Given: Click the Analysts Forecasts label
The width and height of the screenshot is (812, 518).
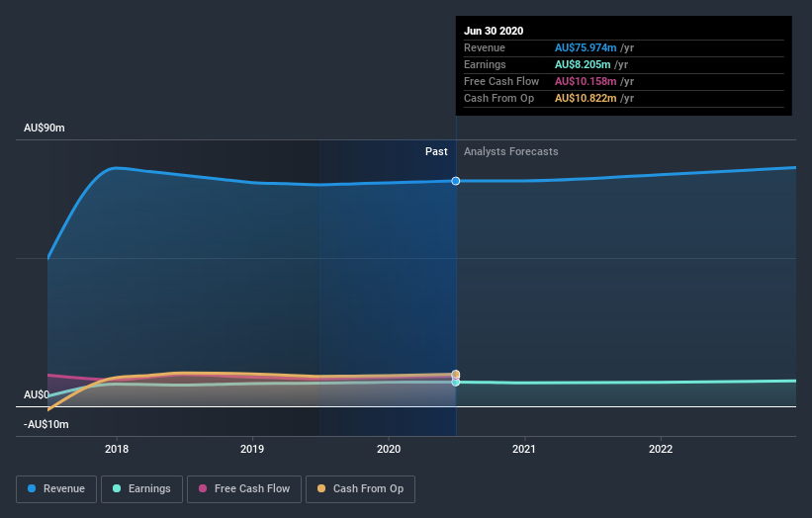Looking at the screenshot, I should pyautogui.click(x=510, y=151).
